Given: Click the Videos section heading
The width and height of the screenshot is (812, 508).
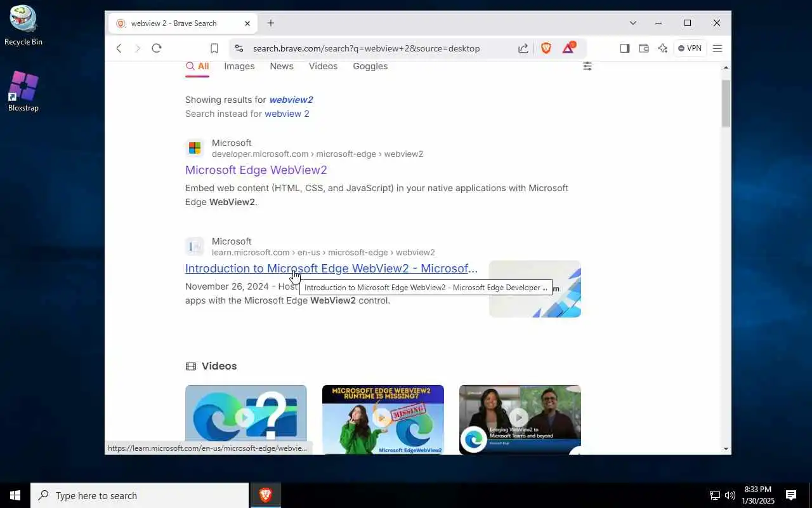Looking at the screenshot, I should point(219,366).
